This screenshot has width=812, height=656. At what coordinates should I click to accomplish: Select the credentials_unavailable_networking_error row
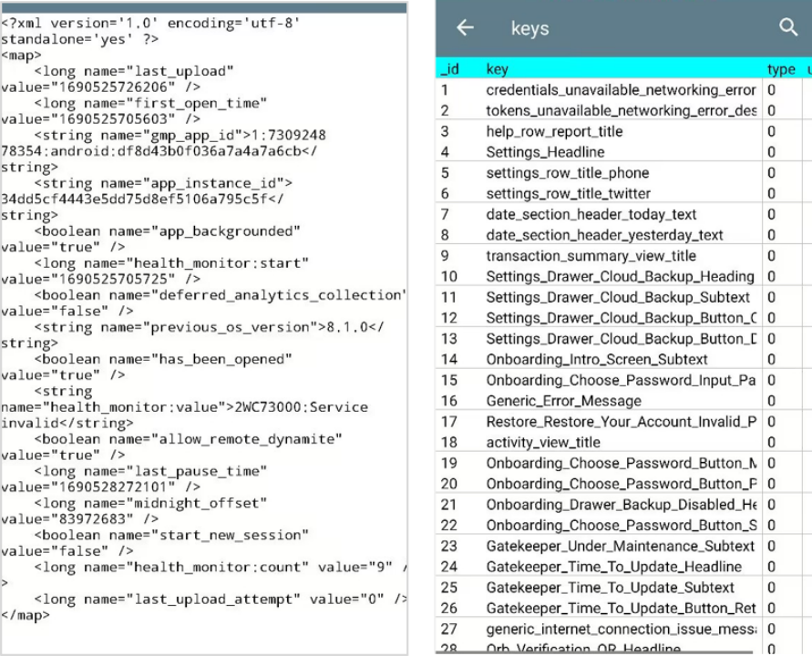point(621,90)
